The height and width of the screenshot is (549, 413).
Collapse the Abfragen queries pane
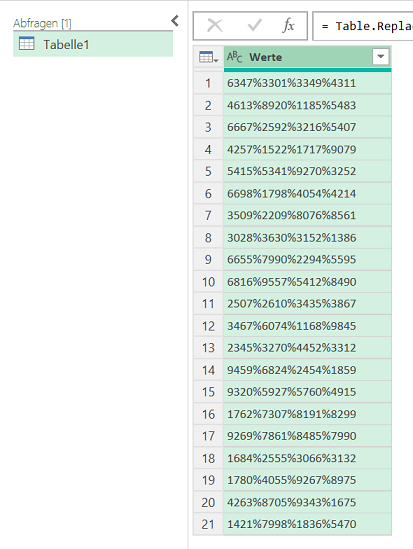[175, 21]
